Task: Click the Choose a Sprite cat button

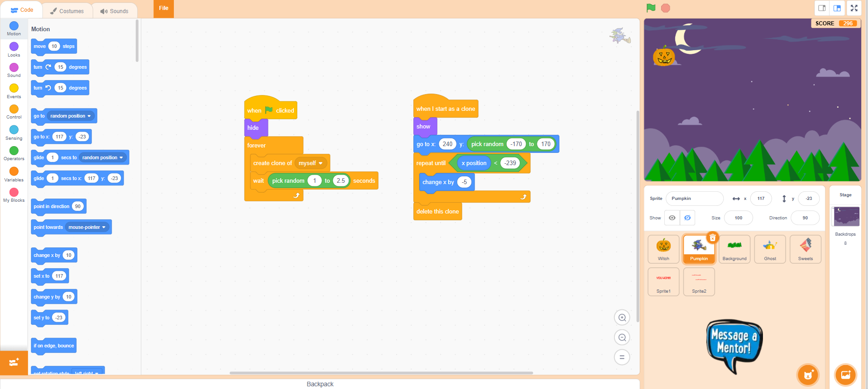Action: [x=808, y=375]
